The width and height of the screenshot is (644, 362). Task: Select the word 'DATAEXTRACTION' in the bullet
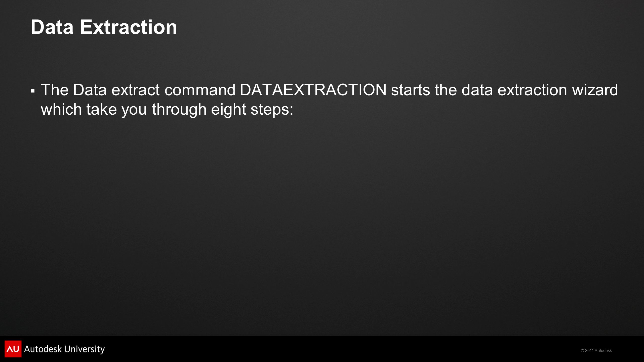tap(313, 90)
